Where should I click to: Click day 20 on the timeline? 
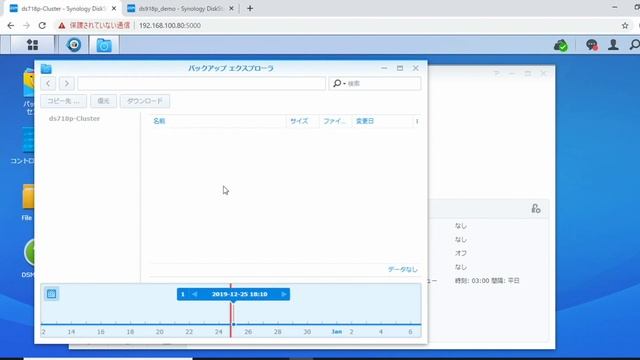click(160, 332)
